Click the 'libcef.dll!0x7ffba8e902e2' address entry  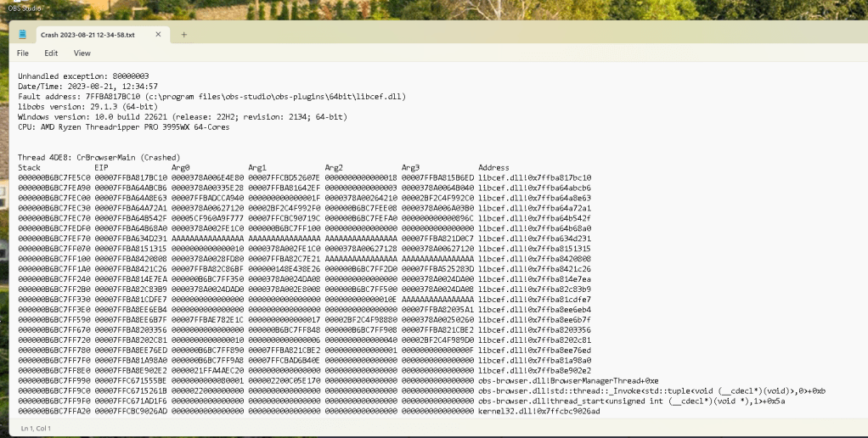coord(535,371)
